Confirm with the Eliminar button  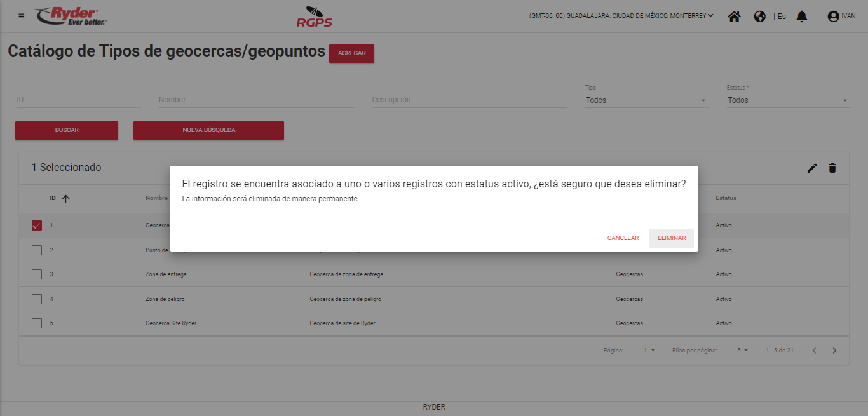(671, 238)
